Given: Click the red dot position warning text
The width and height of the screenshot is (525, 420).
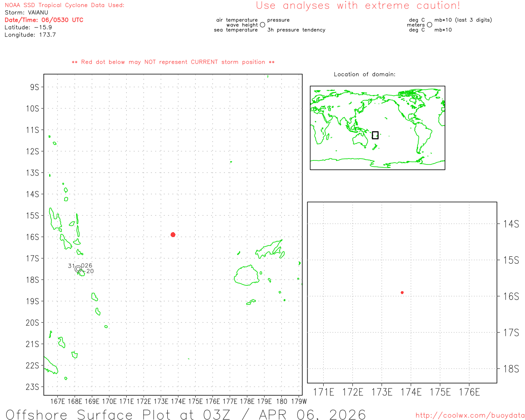Looking at the screenshot, I should [173, 62].
